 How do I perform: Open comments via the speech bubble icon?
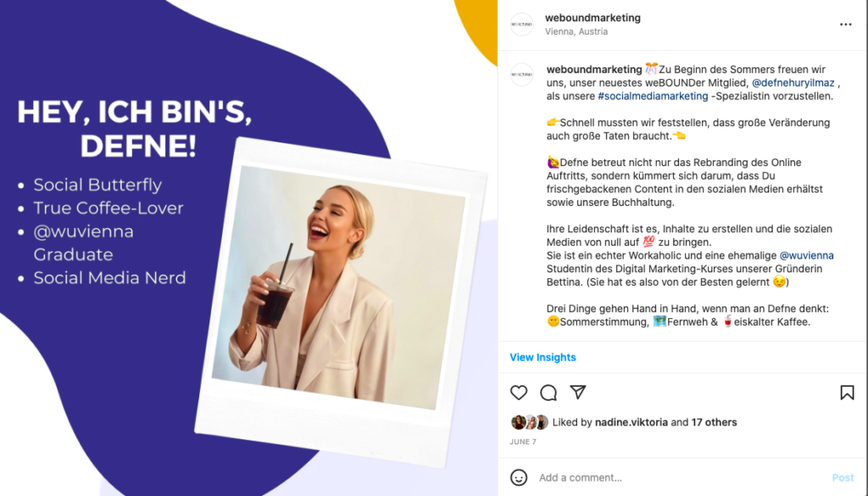tap(548, 393)
